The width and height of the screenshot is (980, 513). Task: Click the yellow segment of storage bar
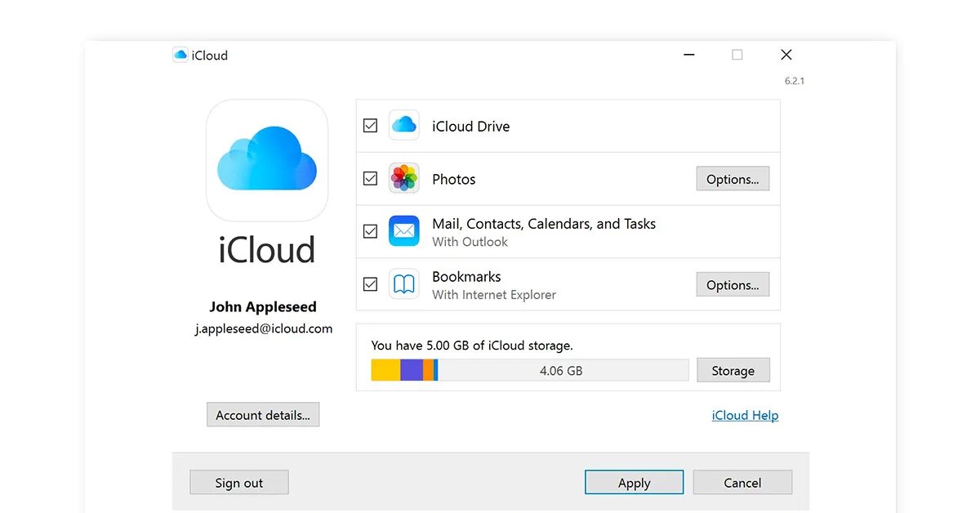(385, 370)
